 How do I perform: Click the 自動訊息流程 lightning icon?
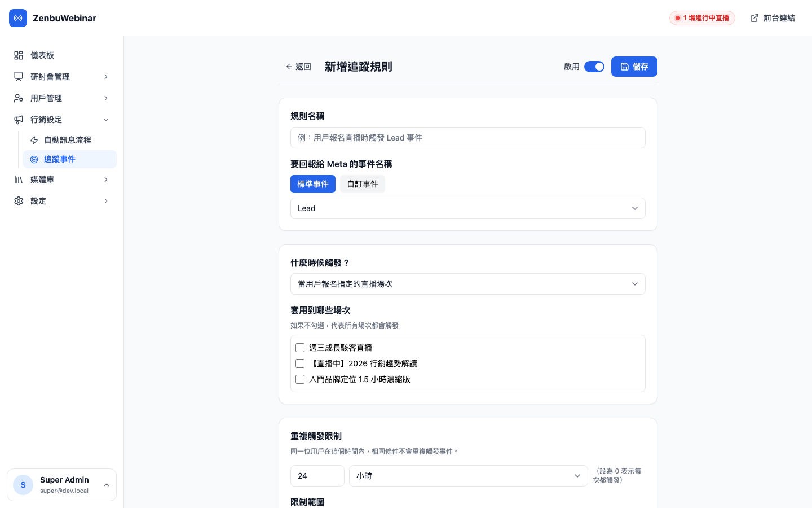point(34,140)
